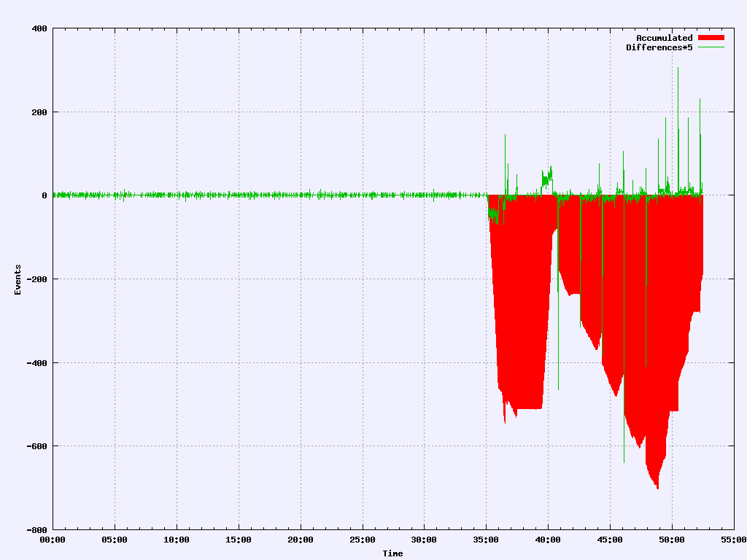This screenshot has width=747, height=560.
Task: Click the y-axis label -800
Action: (36, 530)
